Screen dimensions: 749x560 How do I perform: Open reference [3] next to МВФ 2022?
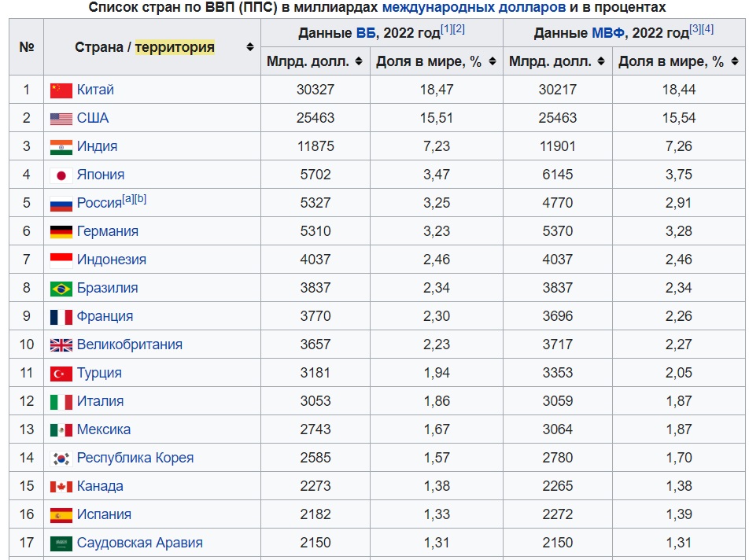(x=695, y=29)
